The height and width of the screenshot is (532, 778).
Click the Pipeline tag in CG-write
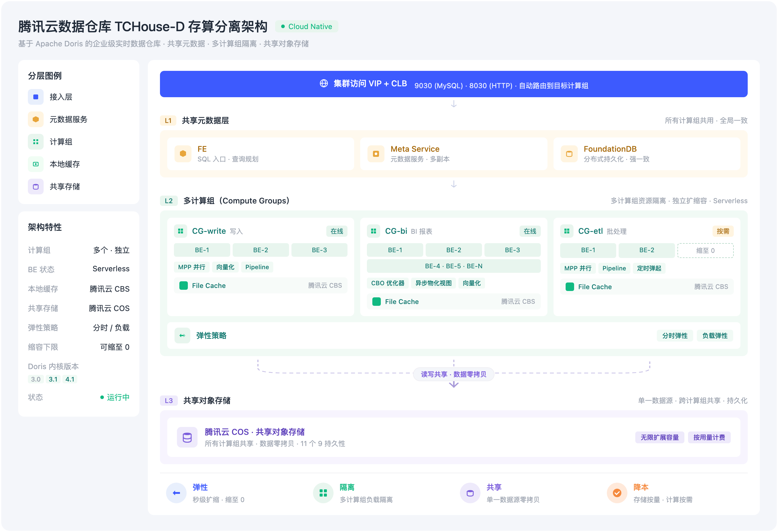tap(257, 267)
